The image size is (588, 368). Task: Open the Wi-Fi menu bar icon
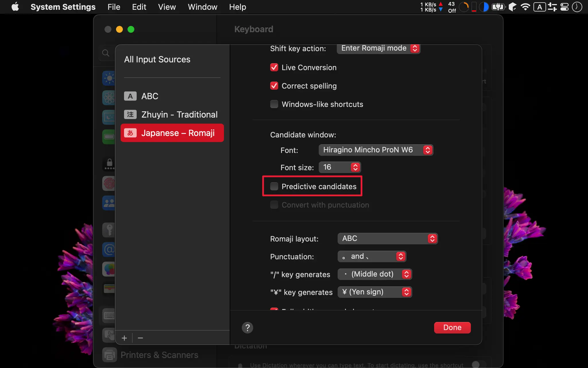click(525, 7)
